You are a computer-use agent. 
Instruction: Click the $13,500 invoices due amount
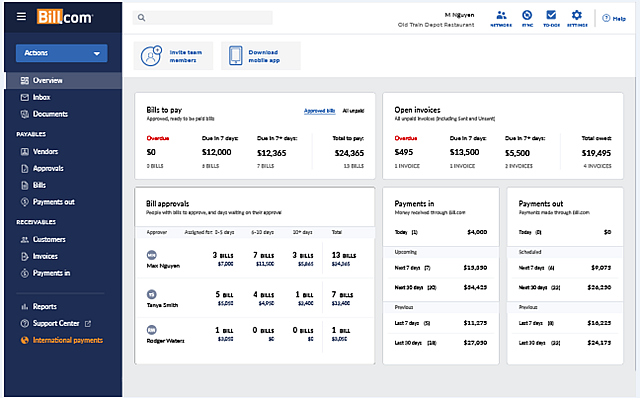point(464,152)
